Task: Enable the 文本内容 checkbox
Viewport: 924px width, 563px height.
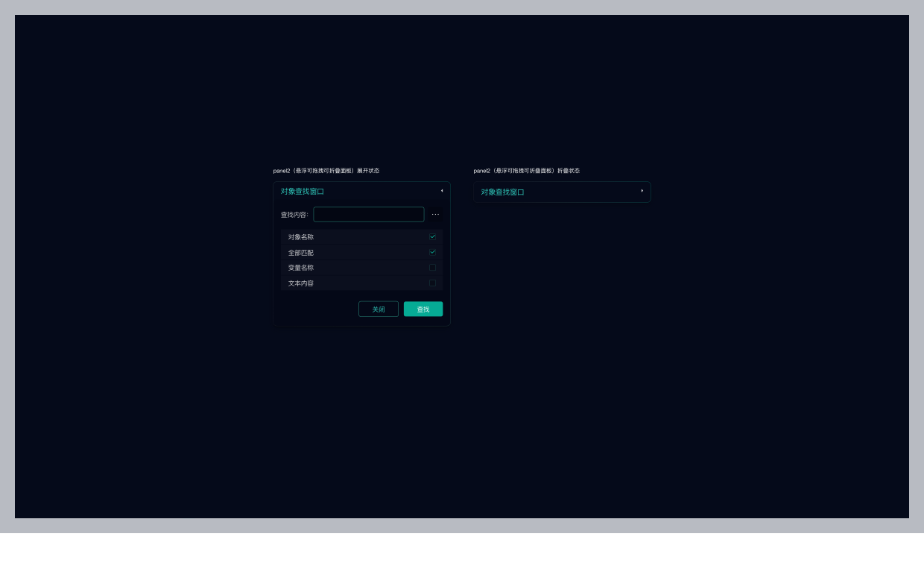Action: click(432, 283)
